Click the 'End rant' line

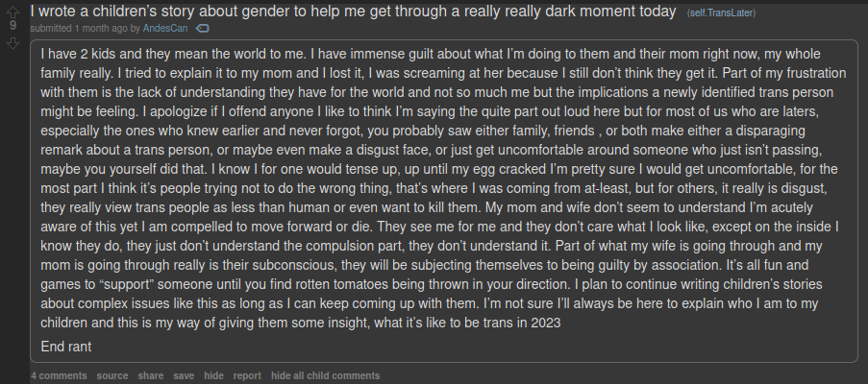pyautogui.click(x=66, y=347)
